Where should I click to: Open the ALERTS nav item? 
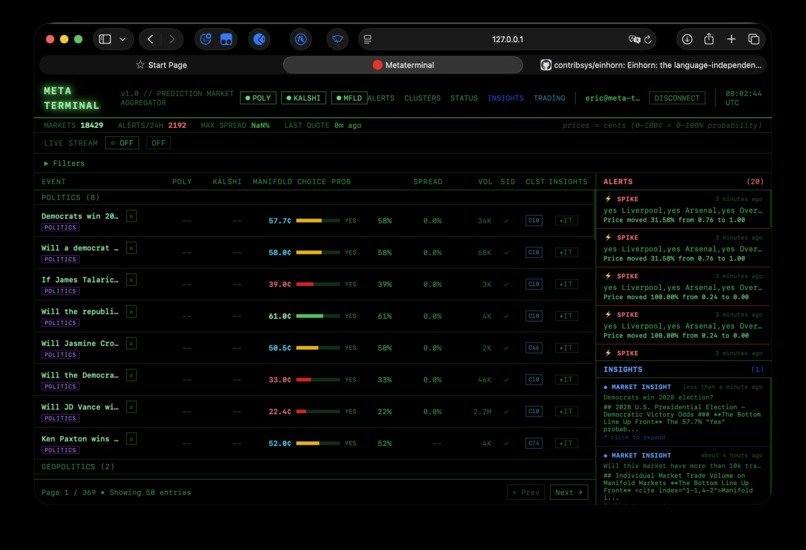[381, 98]
